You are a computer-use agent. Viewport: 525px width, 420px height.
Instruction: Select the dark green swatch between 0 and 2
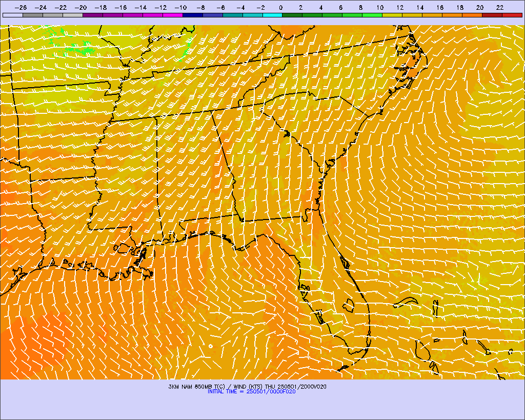click(x=292, y=15)
